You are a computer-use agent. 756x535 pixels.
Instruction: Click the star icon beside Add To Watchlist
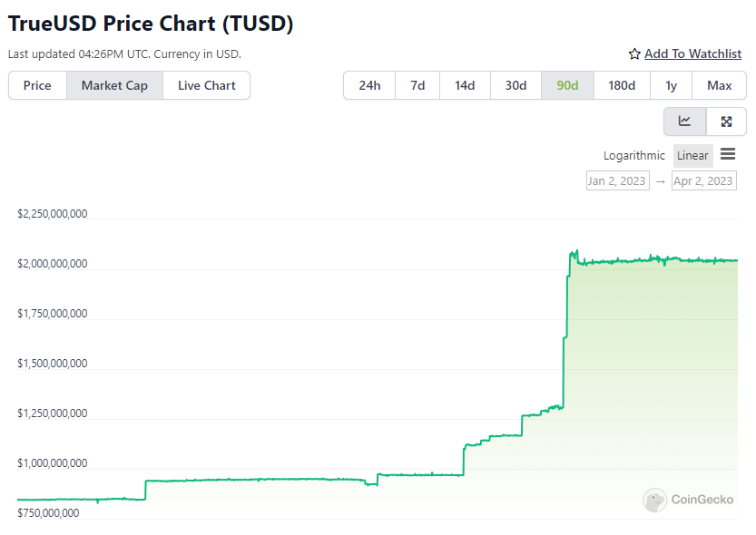tap(634, 53)
